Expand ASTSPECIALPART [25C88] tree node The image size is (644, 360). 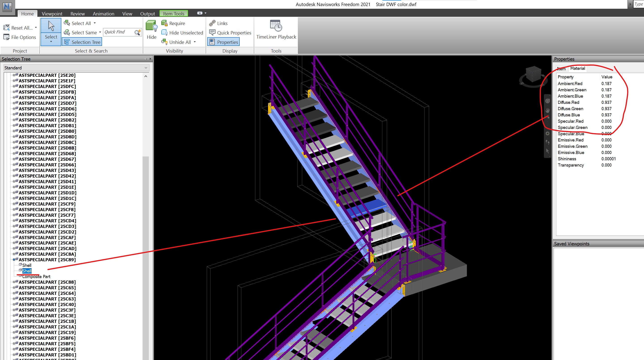click(14, 282)
